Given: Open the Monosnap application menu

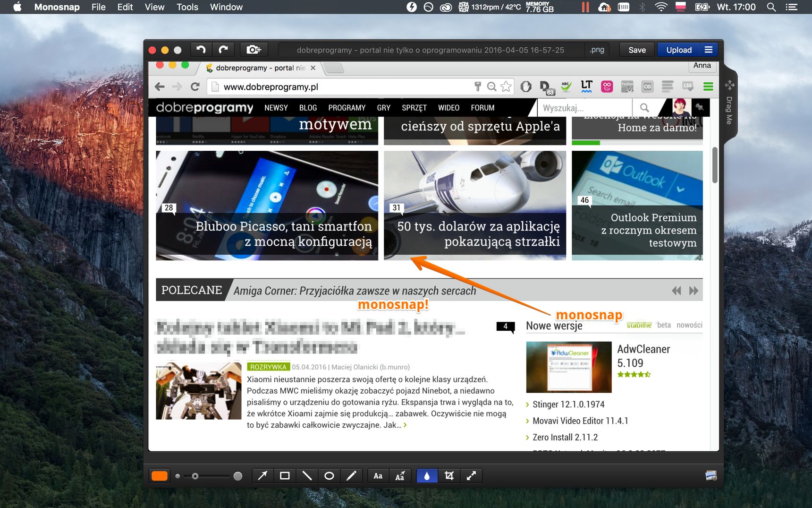Looking at the screenshot, I should [x=57, y=7].
